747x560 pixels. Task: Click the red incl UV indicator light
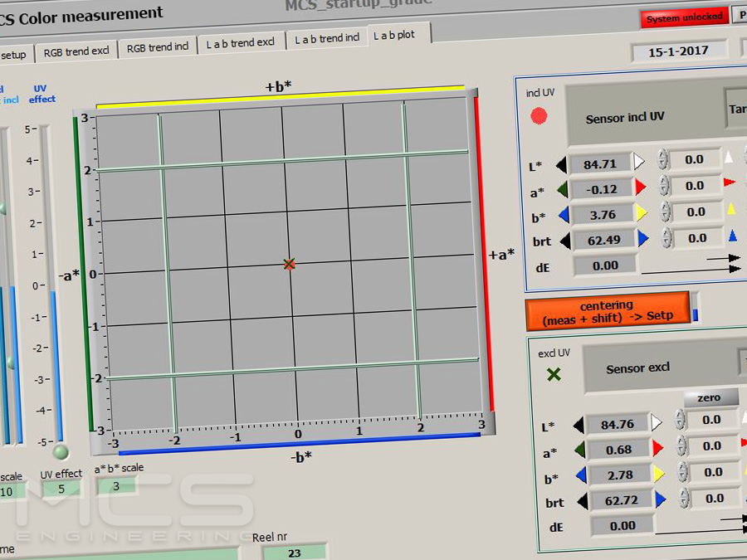click(x=539, y=116)
